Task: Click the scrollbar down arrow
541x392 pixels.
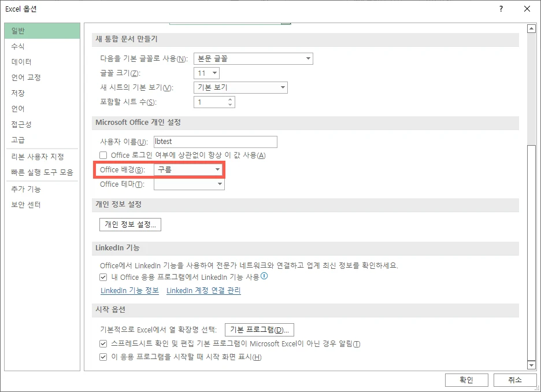Action: pyautogui.click(x=531, y=365)
